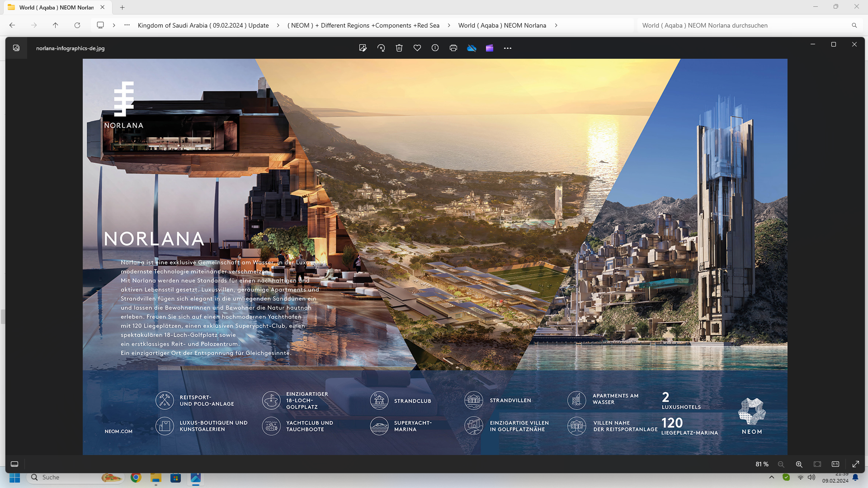
Task: Open Google Chrome from the taskbar
Action: coord(136,478)
